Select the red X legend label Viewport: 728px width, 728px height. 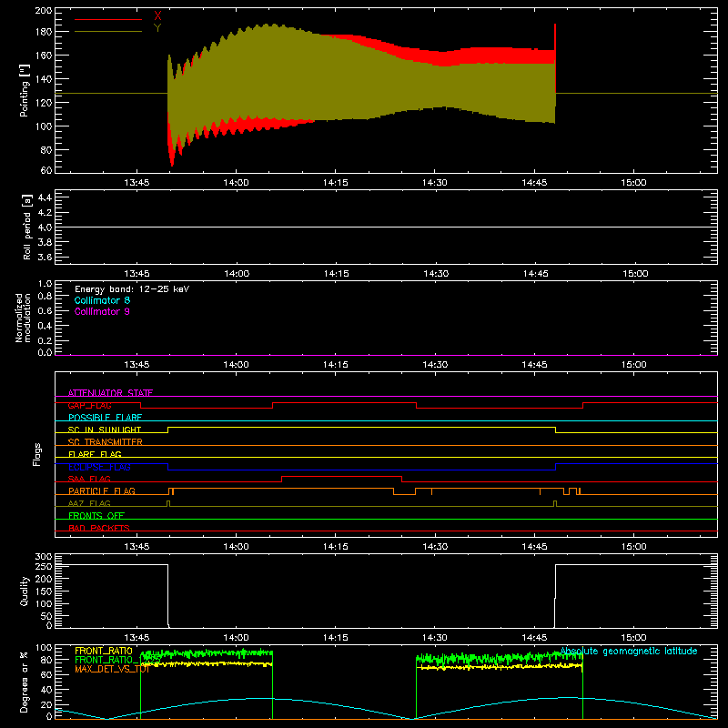coord(157,15)
